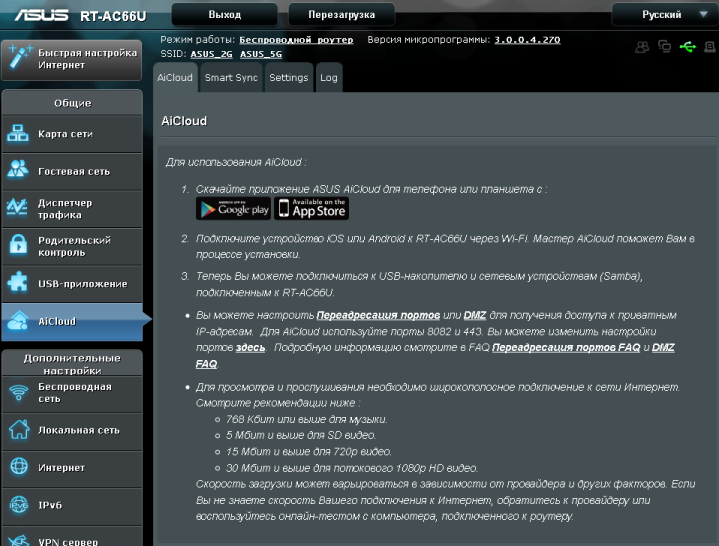719x546 pixels.
Task: Click '30 Мбит и выше' 1080p HD line
Action: coord(352,468)
